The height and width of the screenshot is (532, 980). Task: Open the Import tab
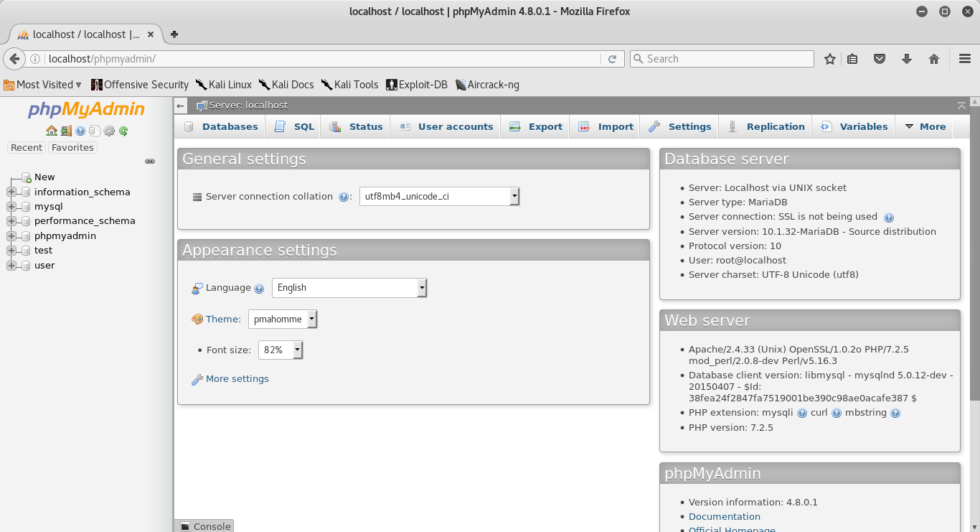606,126
